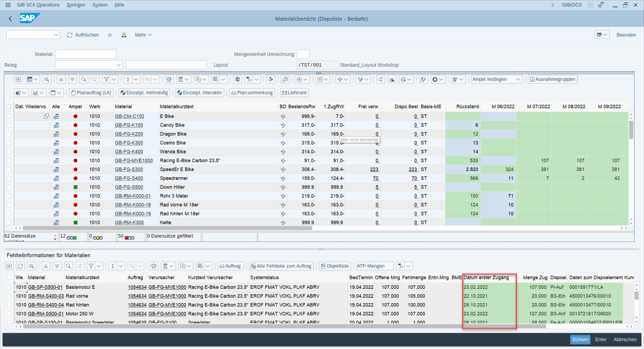Click the filter funnel icon in the upper table toolbar
644x349 pixels.
click(x=106, y=80)
